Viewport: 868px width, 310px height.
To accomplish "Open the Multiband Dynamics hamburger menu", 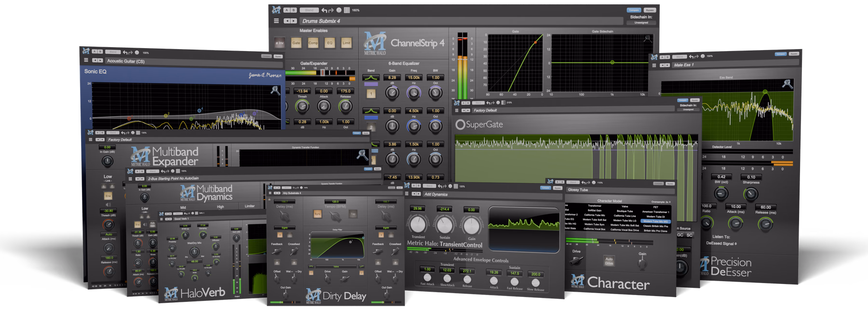I will pyautogui.click(x=130, y=178).
